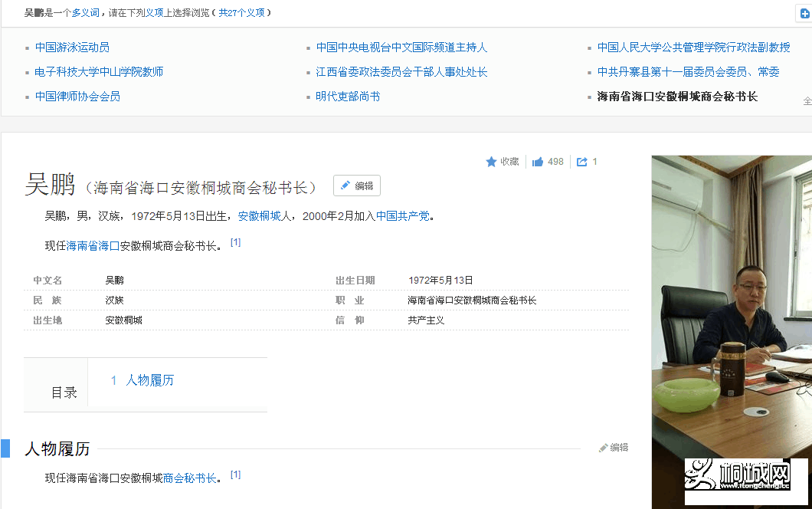812x509 pixels.
Task: Follow the 安徽桐城 link in the summary
Action: pos(259,216)
